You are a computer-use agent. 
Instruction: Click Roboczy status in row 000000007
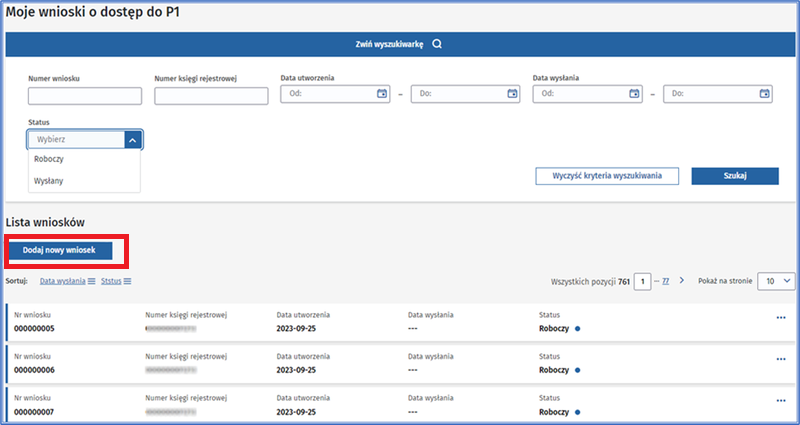point(554,412)
